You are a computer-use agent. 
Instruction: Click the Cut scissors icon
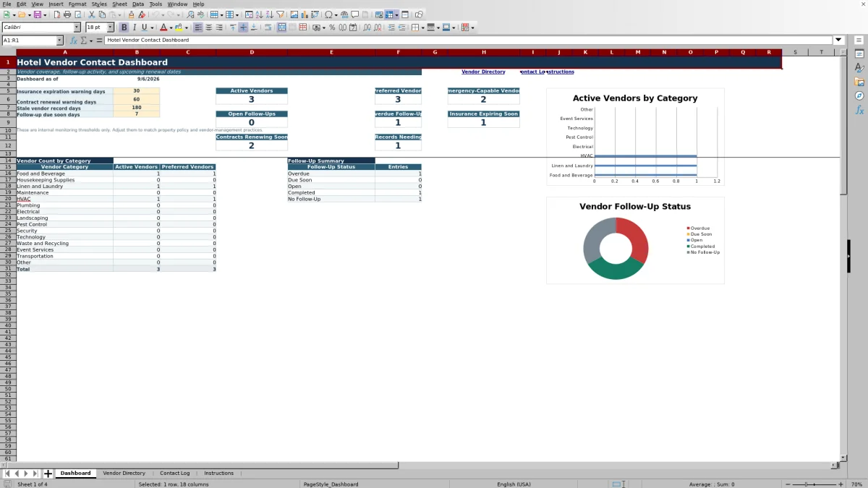pos(91,14)
